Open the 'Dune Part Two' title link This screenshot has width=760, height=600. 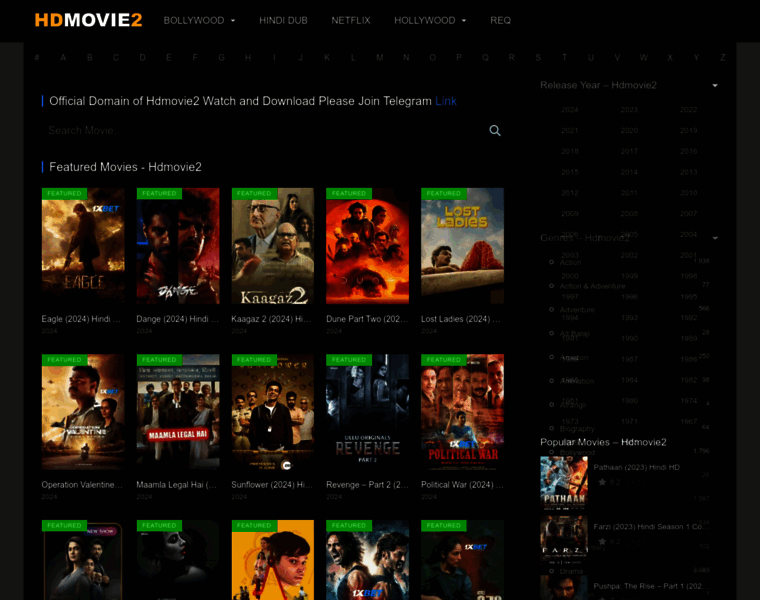[x=367, y=319]
